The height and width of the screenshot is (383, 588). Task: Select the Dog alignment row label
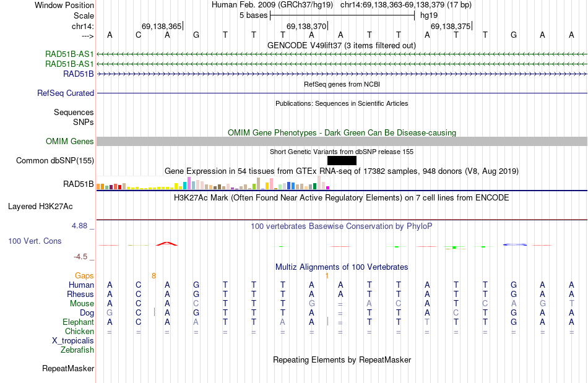(x=87, y=312)
